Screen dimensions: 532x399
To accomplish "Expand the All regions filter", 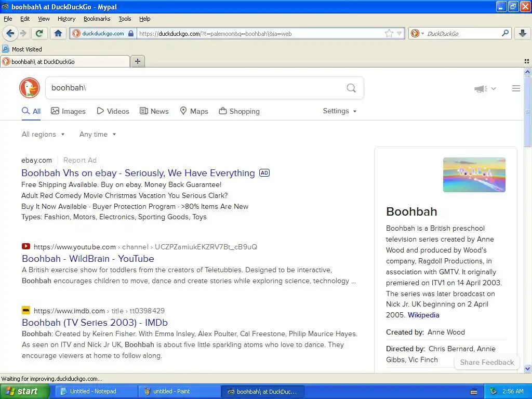I will pos(43,135).
